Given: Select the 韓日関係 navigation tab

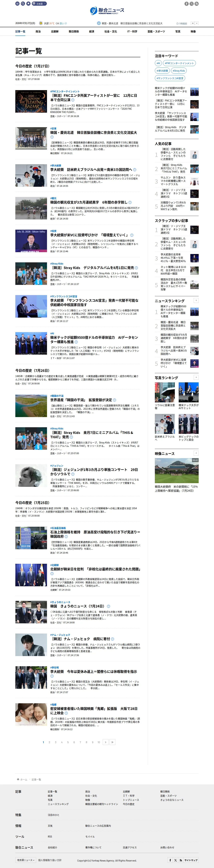Looking at the screenshot, I should coord(74,32).
